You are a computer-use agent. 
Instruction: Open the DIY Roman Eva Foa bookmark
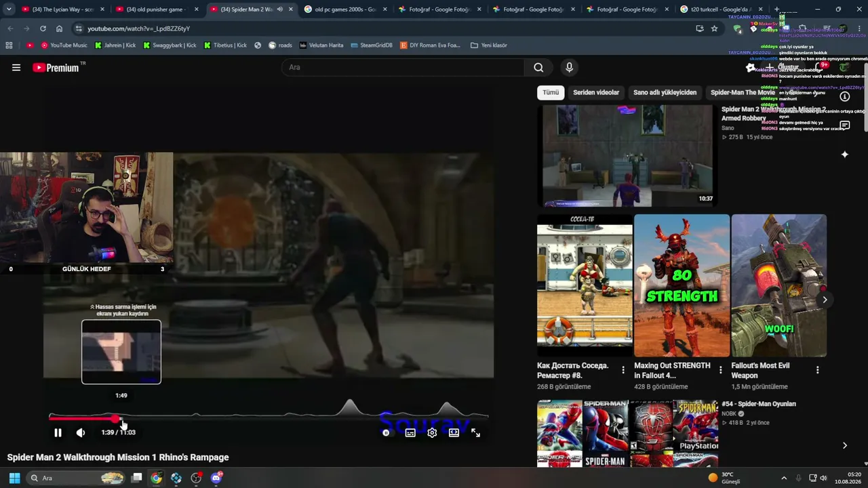[x=431, y=45]
